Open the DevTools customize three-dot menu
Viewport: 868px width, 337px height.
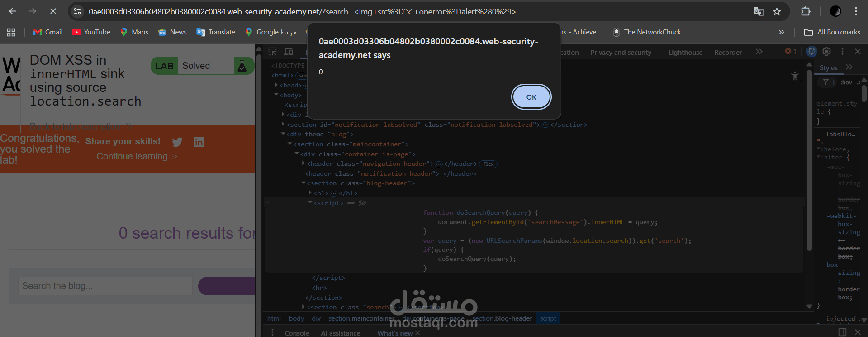[x=842, y=52]
